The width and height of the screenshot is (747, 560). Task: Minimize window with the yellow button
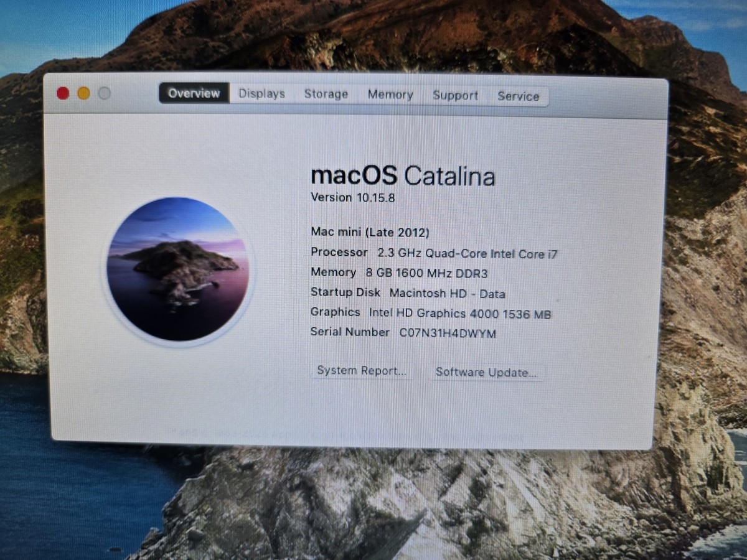[84, 93]
